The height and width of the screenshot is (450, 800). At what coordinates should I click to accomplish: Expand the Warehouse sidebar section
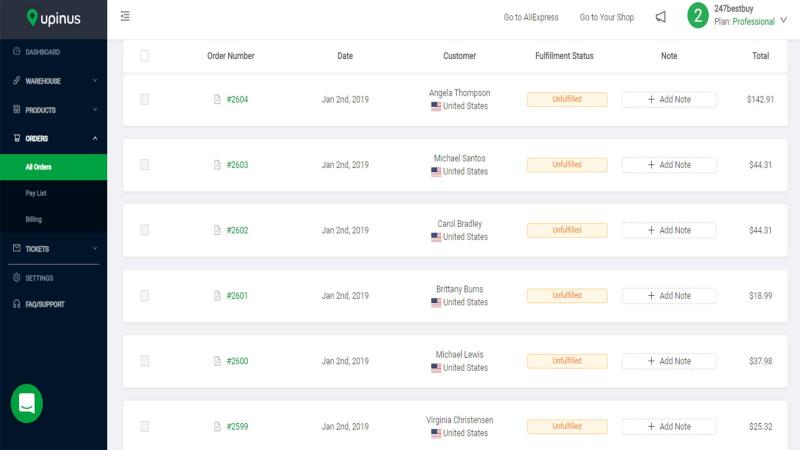point(54,81)
